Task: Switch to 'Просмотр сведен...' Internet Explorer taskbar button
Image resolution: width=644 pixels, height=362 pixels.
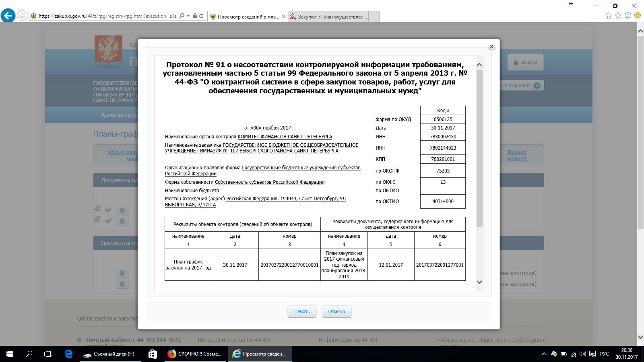Action: pyautogui.click(x=260, y=354)
